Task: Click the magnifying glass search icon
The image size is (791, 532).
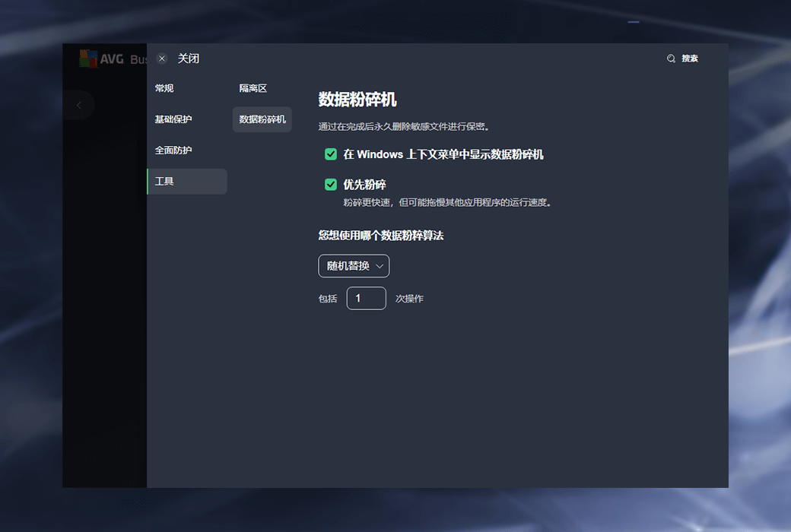Action: pos(671,59)
